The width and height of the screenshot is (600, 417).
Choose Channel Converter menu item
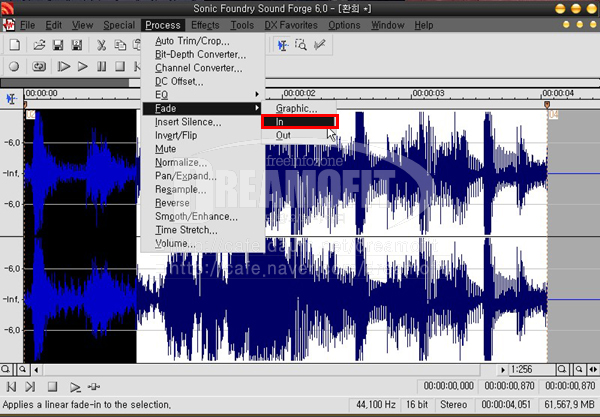coord(203,68)
